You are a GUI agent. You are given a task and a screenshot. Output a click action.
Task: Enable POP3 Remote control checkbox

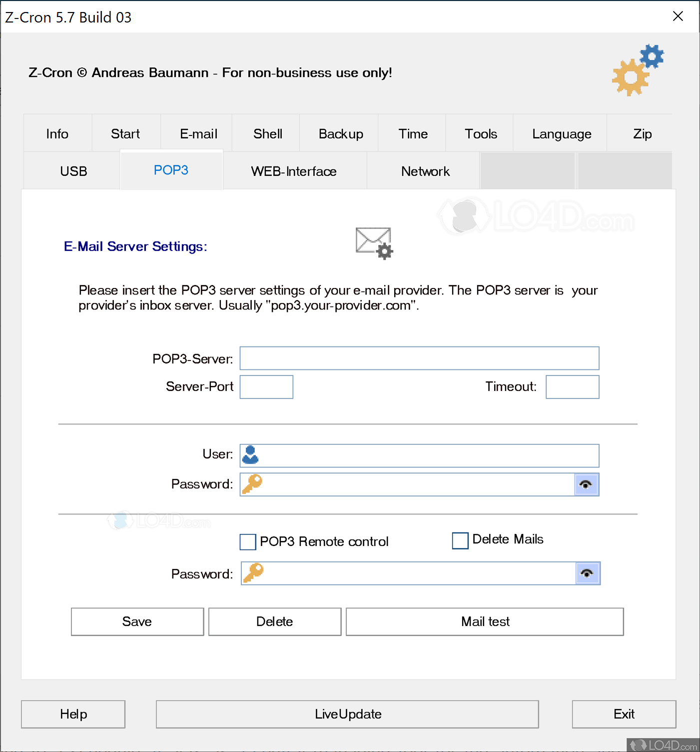point(248,541)
